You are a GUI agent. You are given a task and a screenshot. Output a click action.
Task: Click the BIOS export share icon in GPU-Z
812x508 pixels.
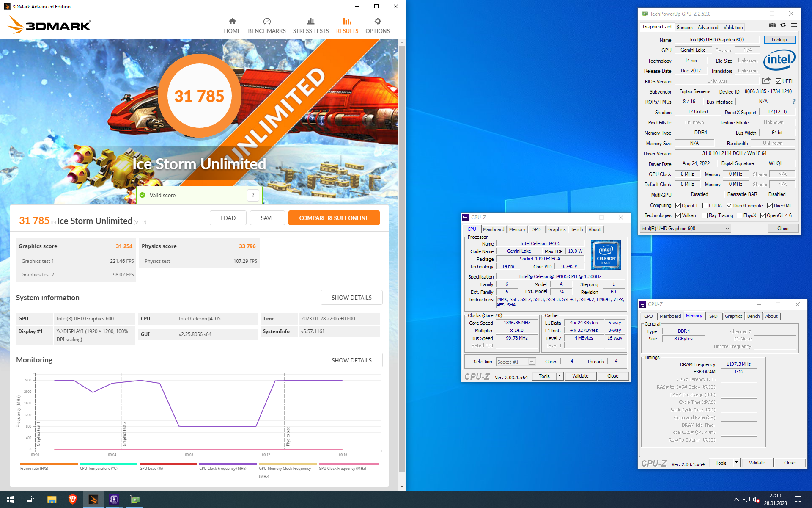click(766, 81)
